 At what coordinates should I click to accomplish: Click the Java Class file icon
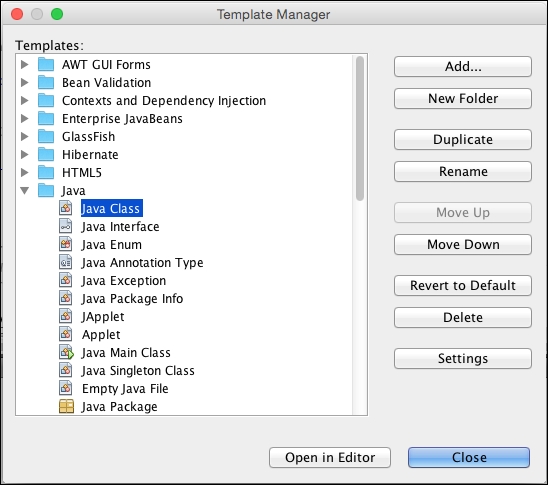click(65, 208)
